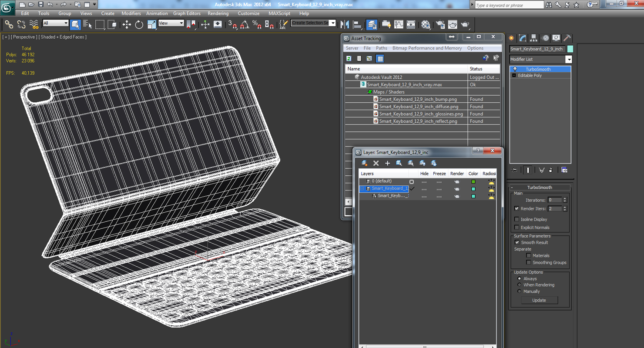
Task: Enable the Isoline Display checkbox
Action: 517,219
